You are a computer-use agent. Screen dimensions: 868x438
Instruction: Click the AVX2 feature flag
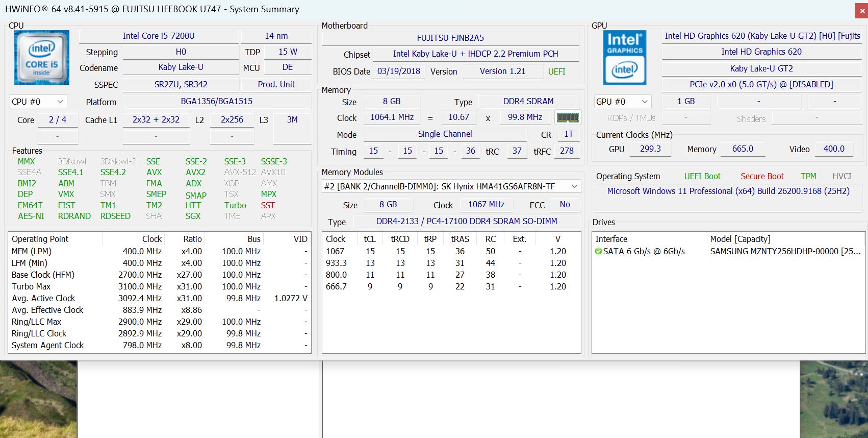[196, 172]
